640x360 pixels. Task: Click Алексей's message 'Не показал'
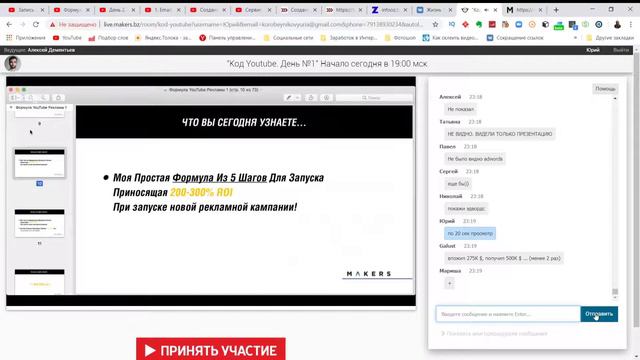[x=460, y=109]
